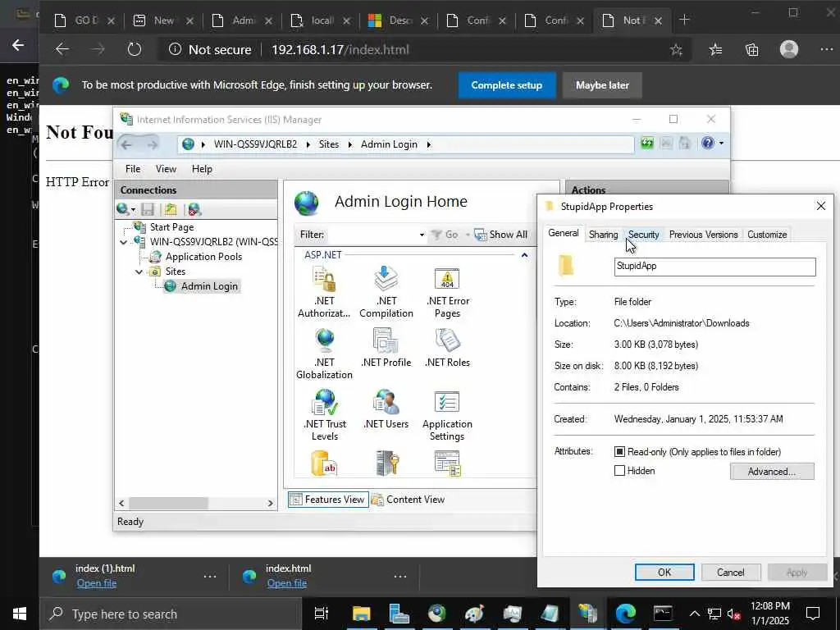Open .NET Roles feature

click(447, 347)
